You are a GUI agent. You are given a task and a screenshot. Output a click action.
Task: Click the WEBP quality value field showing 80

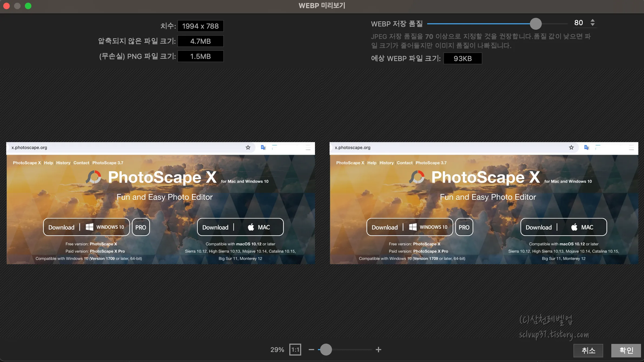(579, 23)
